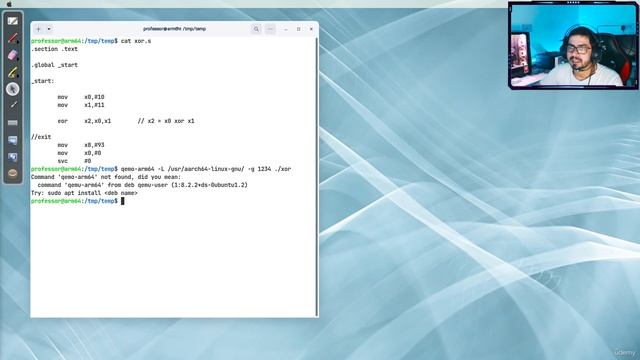Click the 'mov x0,#10' instruction
This screenshot has height=360, width=640.
coord(81,97)
